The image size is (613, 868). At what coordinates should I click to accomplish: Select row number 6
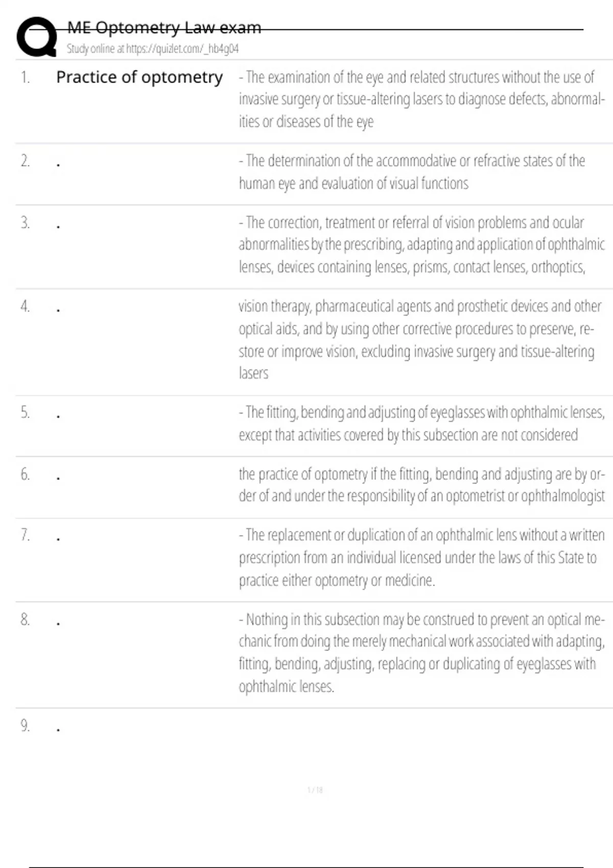[25, 474]
